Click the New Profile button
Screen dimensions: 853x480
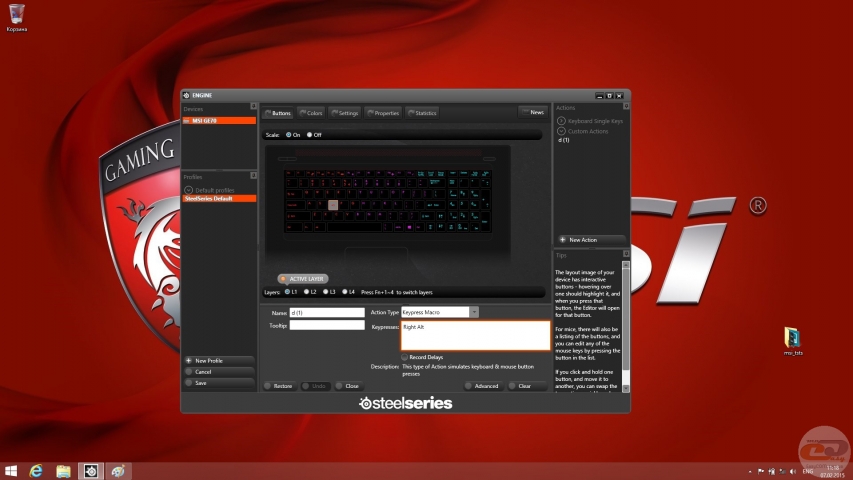[219, 360]
